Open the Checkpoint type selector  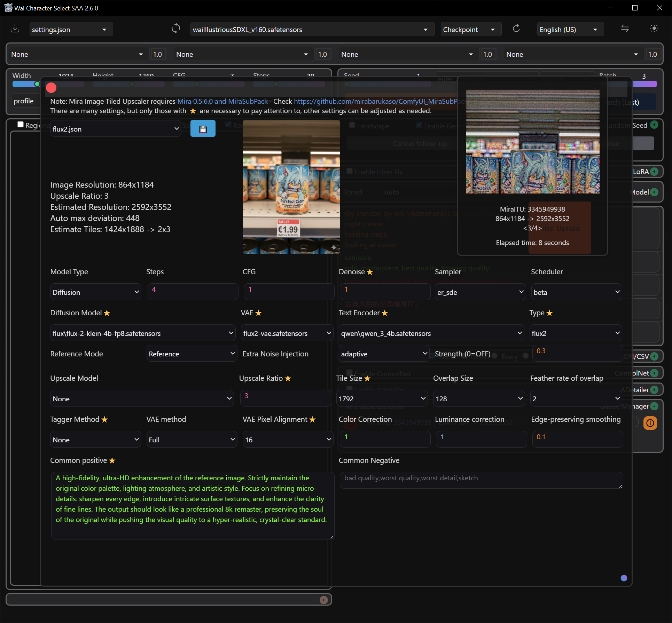471,30
